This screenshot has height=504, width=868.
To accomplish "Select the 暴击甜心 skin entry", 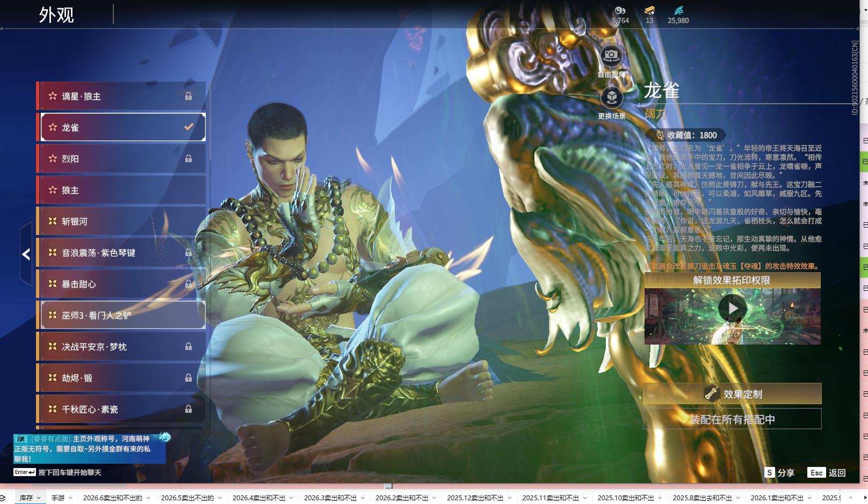I will click(121, 283).
